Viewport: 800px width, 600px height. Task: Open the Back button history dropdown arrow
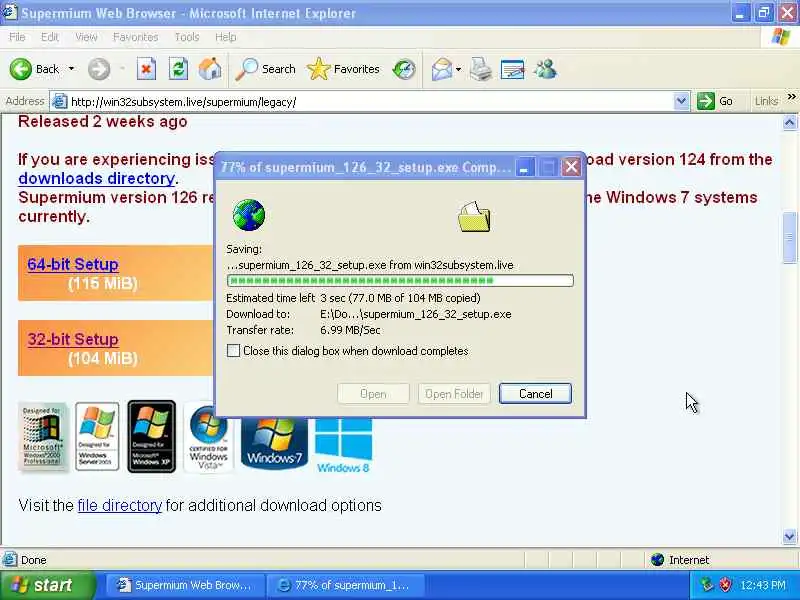click(x=71, y=69)
